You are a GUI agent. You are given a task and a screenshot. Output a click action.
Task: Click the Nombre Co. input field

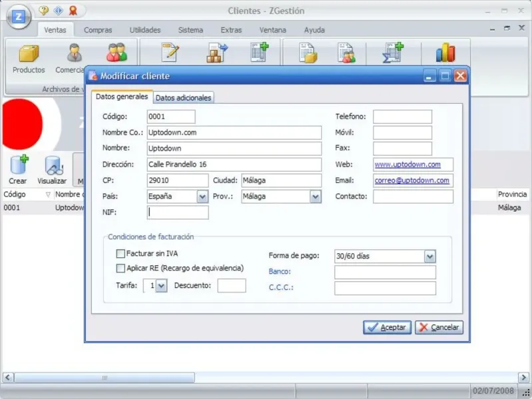coord(234,132)
